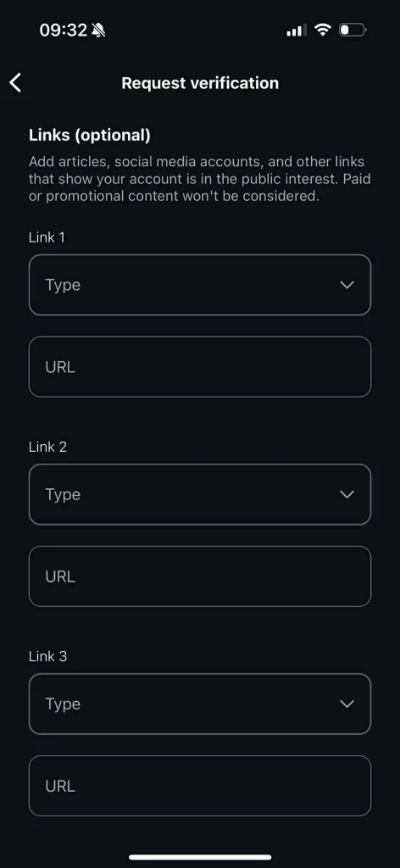Tap the Links (optional) heading
The image size is (400, 868).
[x=90, y=135]
